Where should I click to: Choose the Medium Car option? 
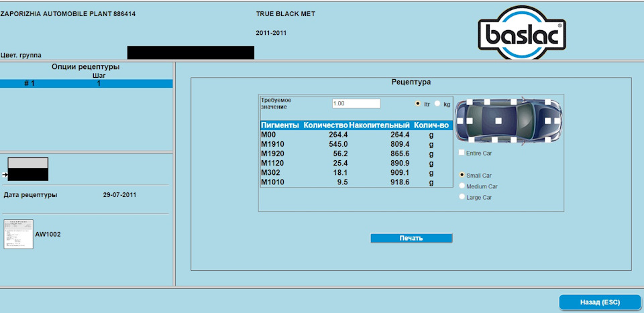462,186
